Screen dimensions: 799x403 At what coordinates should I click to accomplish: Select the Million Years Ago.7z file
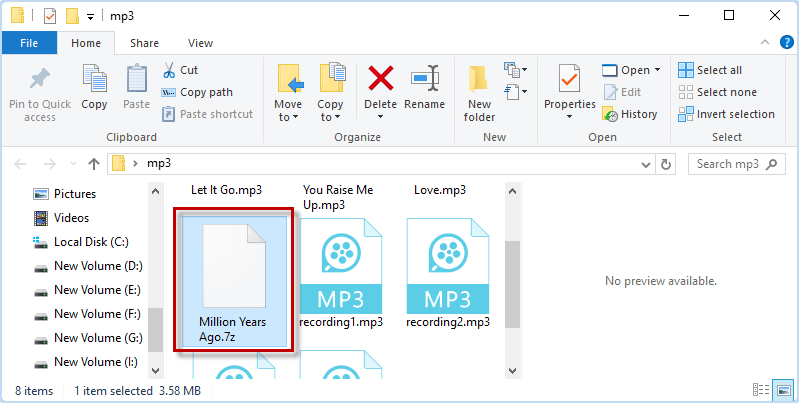coord(234,279)
